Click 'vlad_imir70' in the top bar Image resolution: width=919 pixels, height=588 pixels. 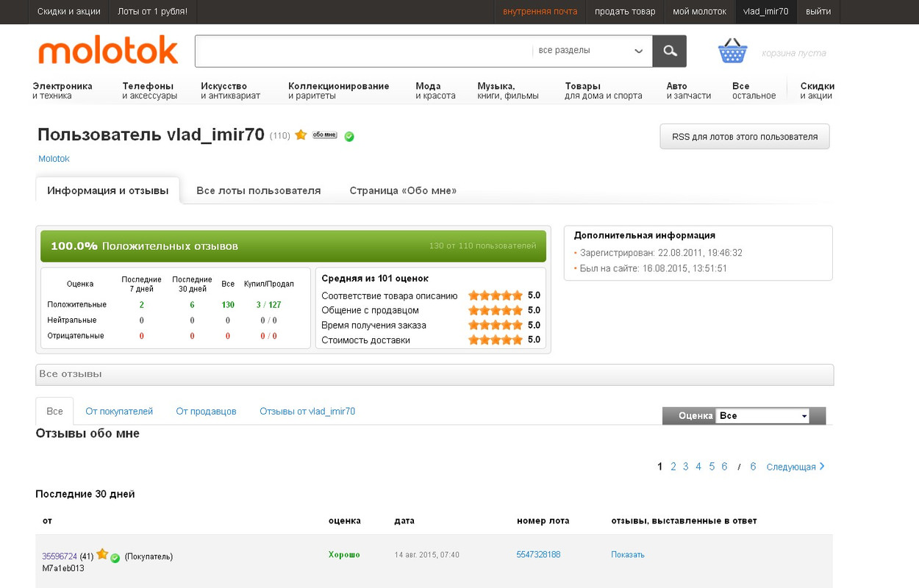tap(766, 12)
